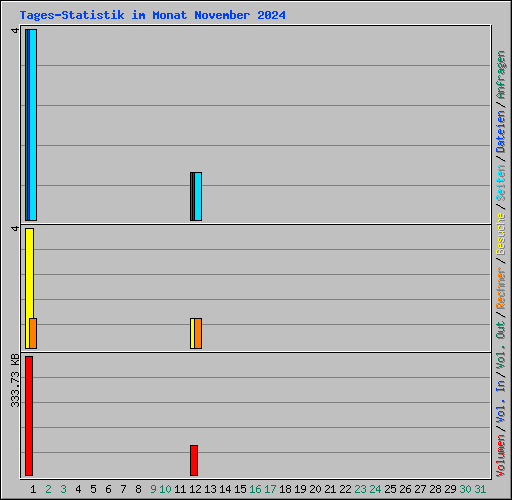The height and width of the screenshot is (500, 512).
Task: Click the cyan Seiten bar for day 1
Action: coord(33,125)
